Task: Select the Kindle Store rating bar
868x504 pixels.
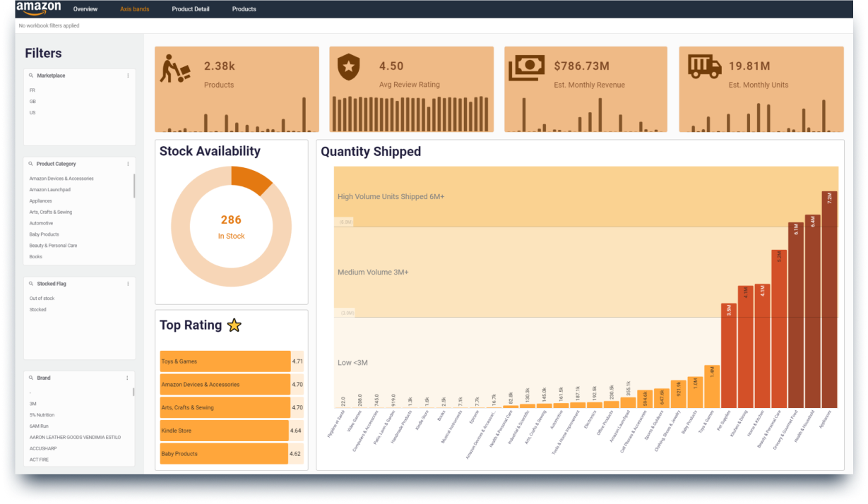Action: click(225, 431)
